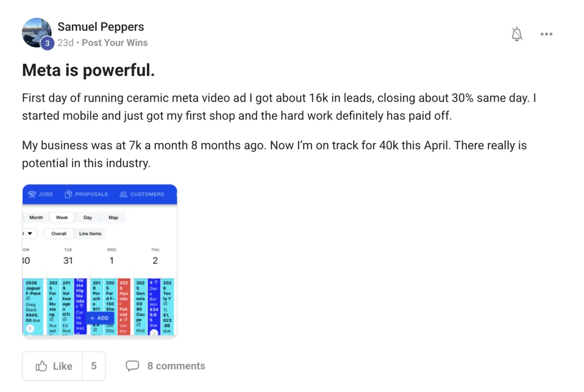Image resolution: width=584 pixels, height=392 pixels.
Task: Click the thumbs-up Like icon
Action: (x=41, y=366)
